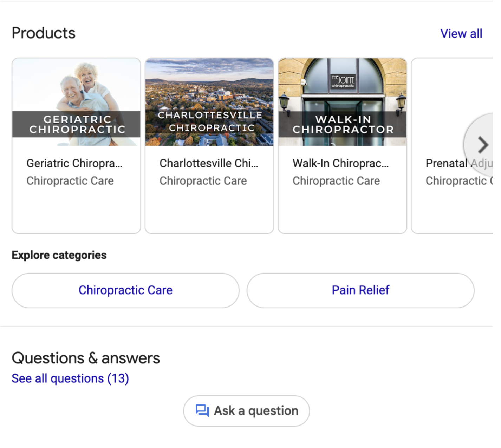Open the Walk-In Chiropractor storefront image
501x448 pixels.
pyautogui.click(x=343, y=102)
